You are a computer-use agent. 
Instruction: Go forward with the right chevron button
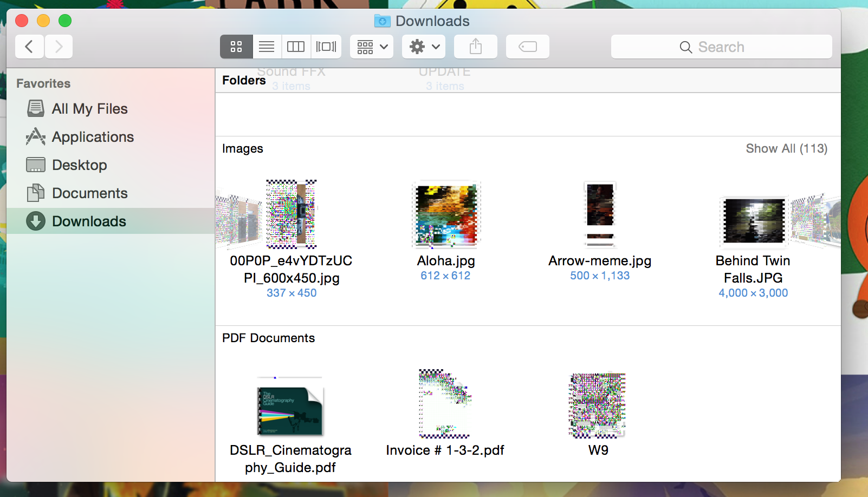point(59,47)
